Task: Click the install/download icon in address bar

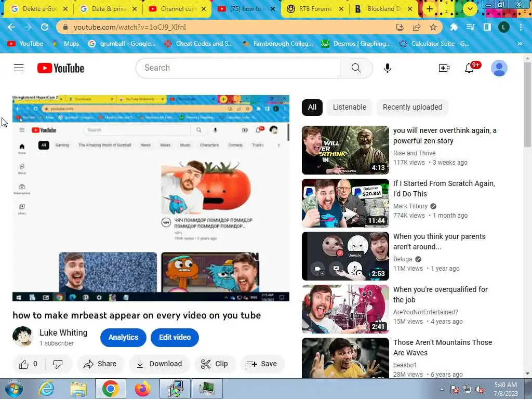Action: click(400, 27)
